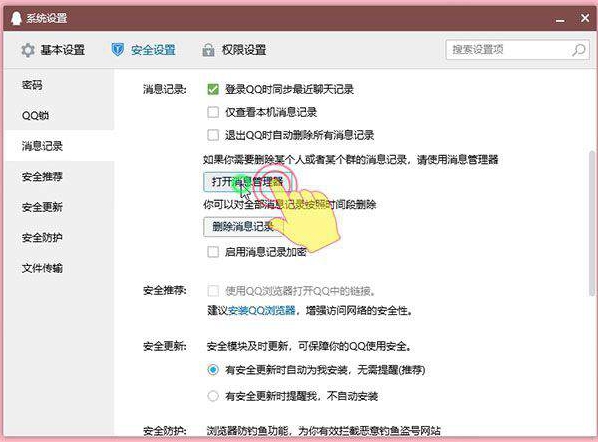Click the QQ penguin logo in title bar
Viewport: 598px width, 442px height.
16,18
